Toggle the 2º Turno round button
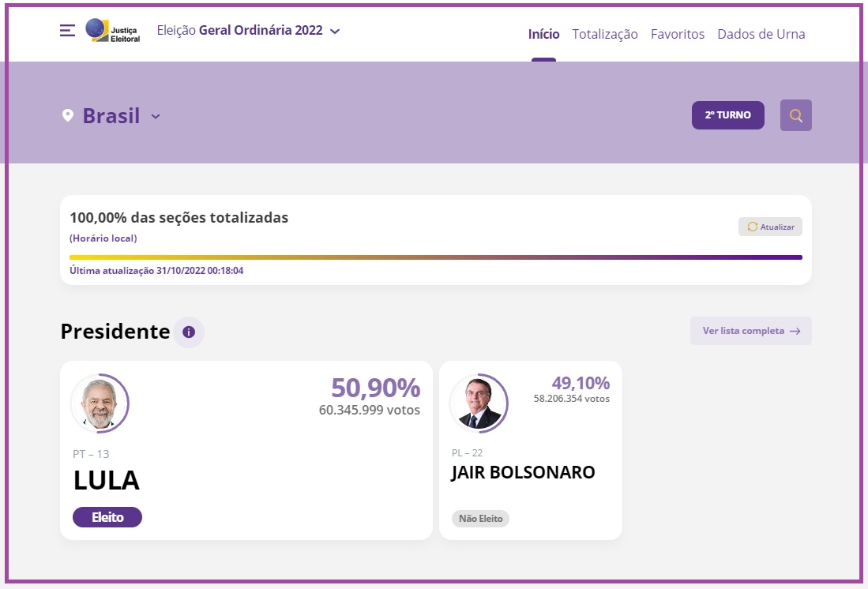The width and height of the screenshot is (868, 589). tap(727, 115)
